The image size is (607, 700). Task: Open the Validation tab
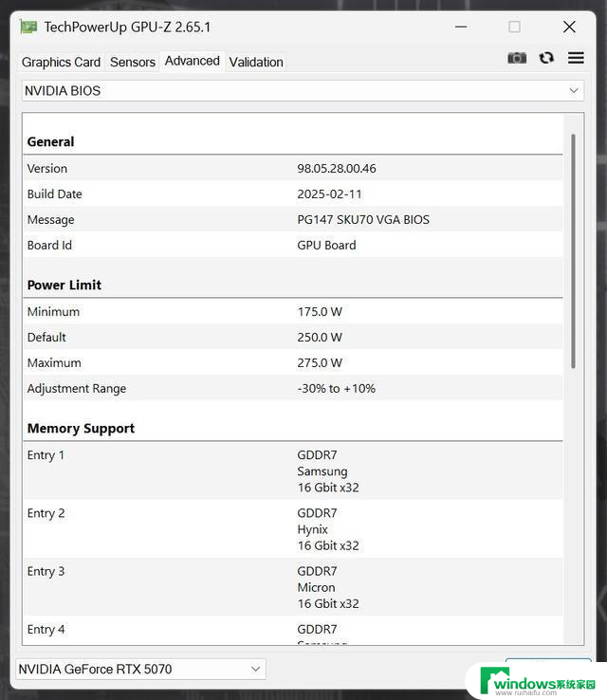(x=256, y=62)
